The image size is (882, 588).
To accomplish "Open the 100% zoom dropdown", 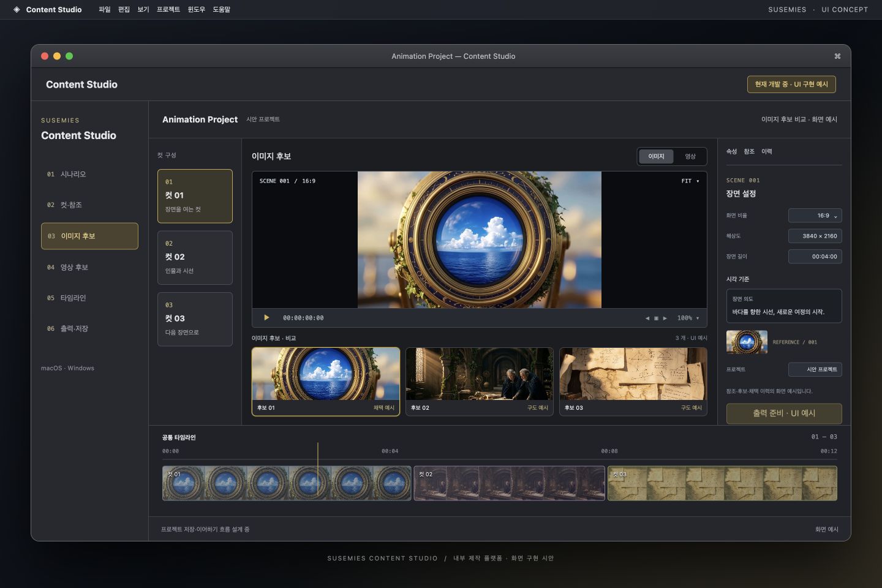I will (688, 318).
